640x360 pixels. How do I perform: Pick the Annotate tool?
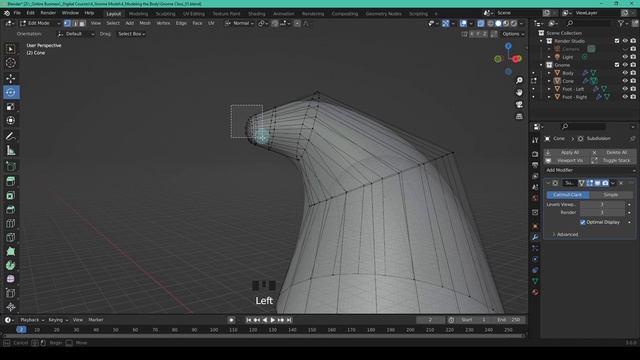pyautogui.click(x=11, y=136)
